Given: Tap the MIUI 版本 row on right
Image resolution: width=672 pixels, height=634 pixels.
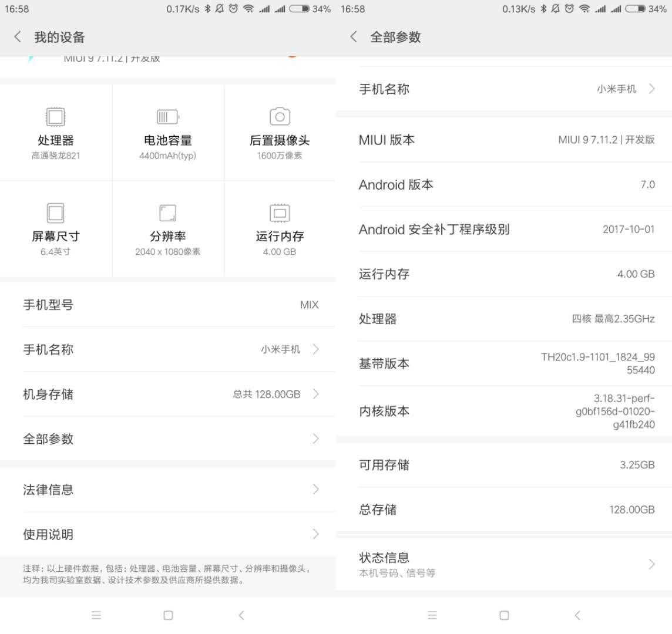Looking at the screenshot, I should pos(505,140).
